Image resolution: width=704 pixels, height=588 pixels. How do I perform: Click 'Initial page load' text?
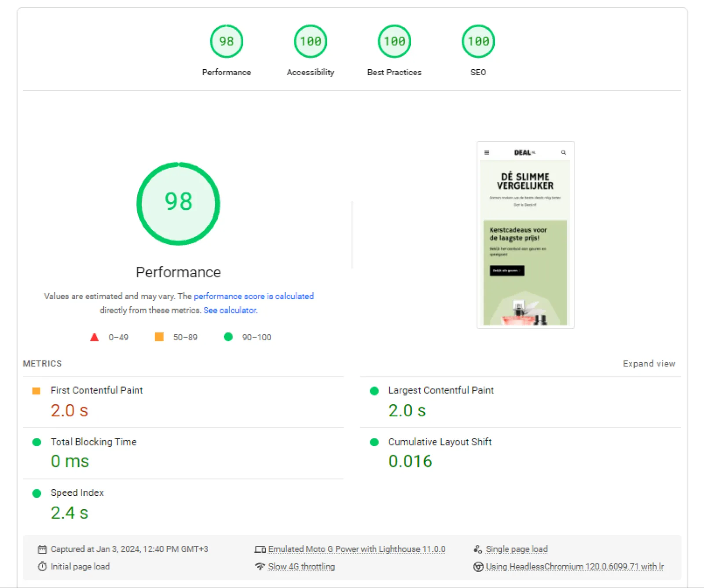80,566
